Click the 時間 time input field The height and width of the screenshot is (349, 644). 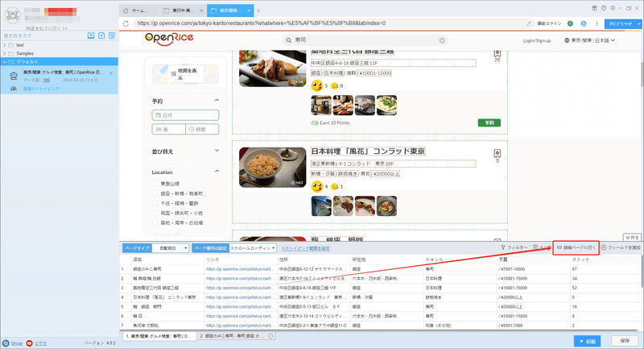[202, 129]
